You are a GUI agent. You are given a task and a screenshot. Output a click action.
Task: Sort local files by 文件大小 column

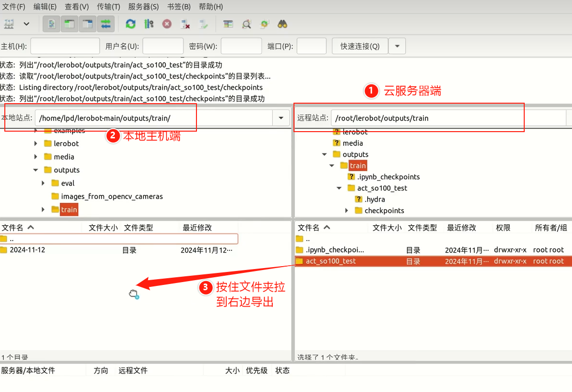tap(103, 228)
